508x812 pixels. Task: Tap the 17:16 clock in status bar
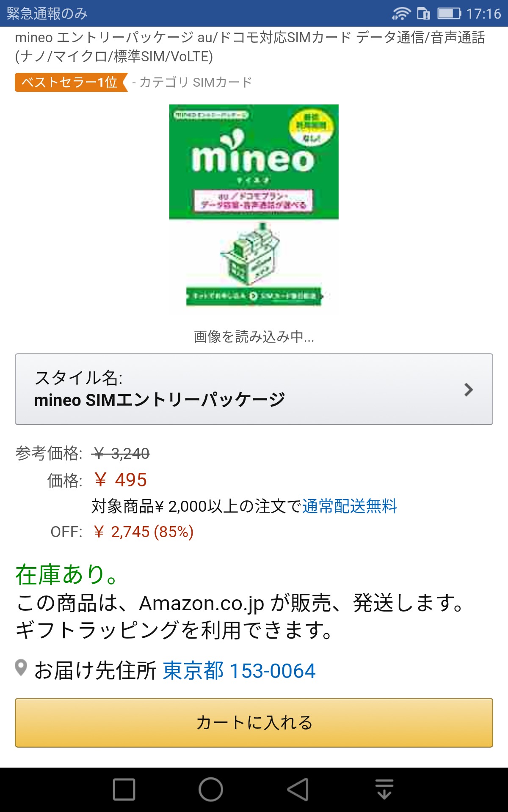(483, 14)
